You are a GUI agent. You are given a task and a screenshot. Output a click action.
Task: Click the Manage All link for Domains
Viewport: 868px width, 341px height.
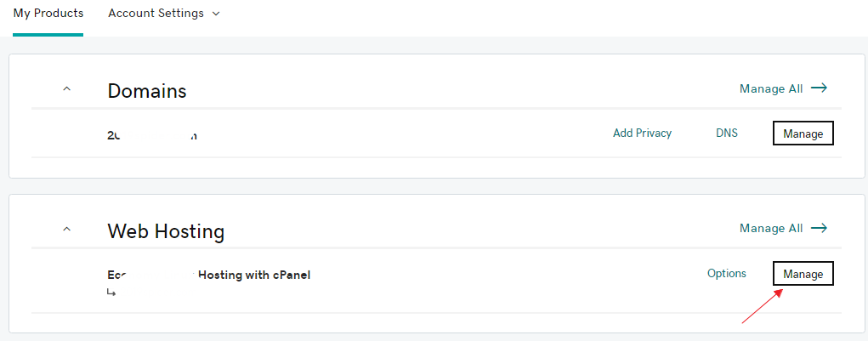click(x=771, y=88)
